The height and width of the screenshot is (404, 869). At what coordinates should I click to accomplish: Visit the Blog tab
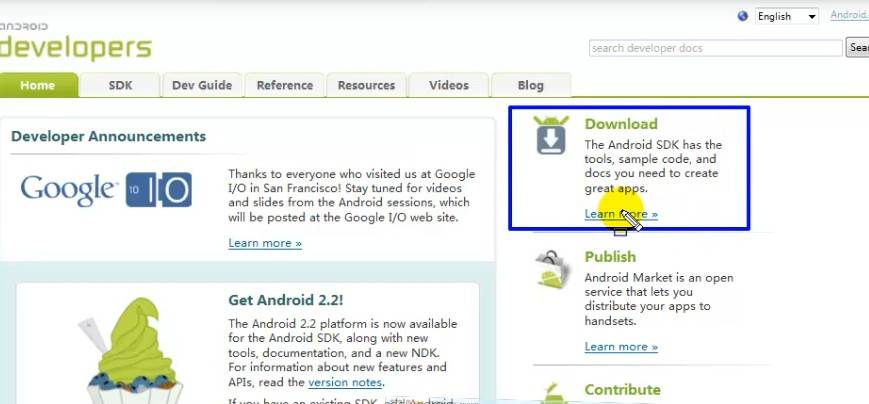(x=531, y=85)
